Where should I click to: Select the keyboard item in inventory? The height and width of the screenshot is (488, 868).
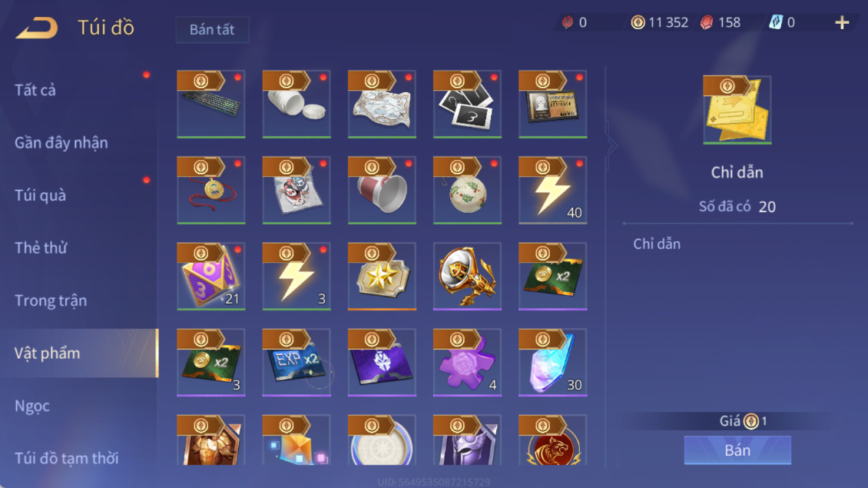pyautogui.click(x=211, y=105)
